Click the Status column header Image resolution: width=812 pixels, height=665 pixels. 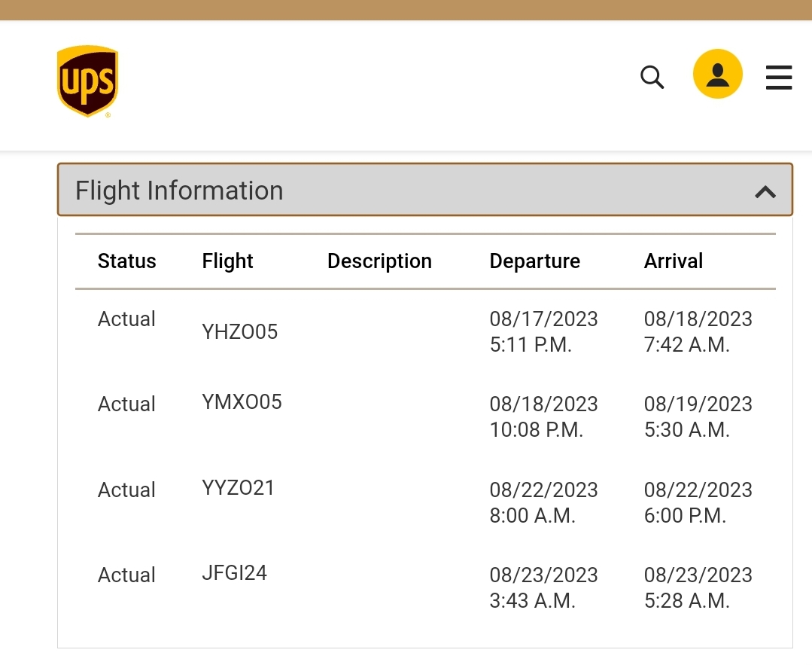(126, 261)
